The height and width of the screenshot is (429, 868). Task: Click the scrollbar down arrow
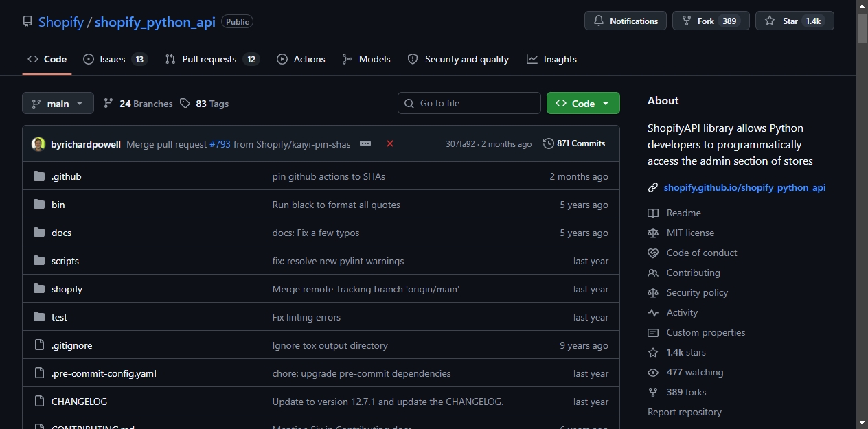[x=863, y=423]
